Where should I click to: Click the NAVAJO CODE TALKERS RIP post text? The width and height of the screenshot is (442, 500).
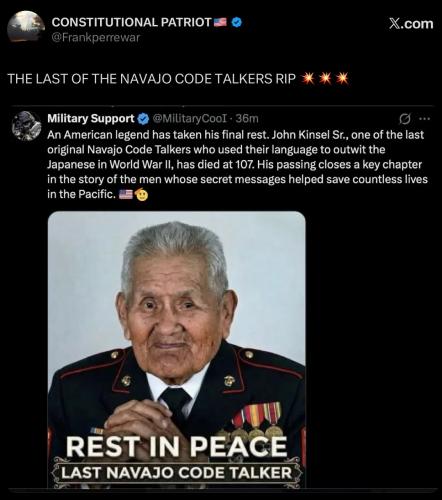coord(152,79)
